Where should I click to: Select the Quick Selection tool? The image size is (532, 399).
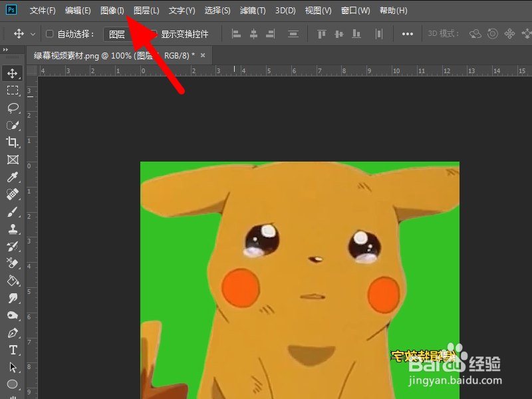13,125
